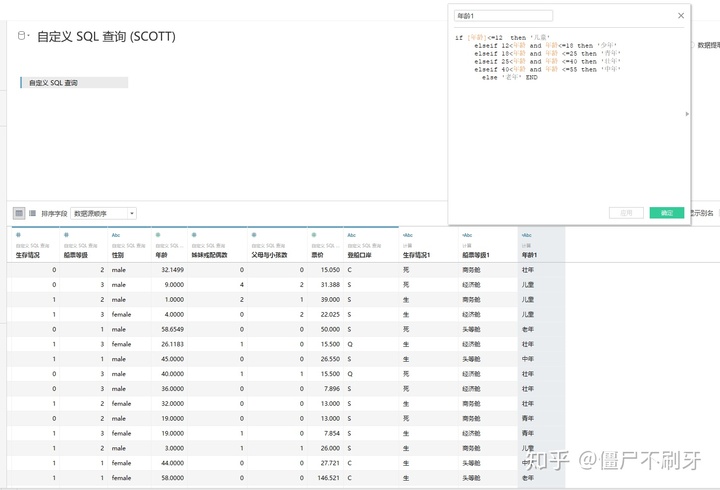The image size is (720, 490).
Task: Open the data source database icon menu
Action: (22, 36)
